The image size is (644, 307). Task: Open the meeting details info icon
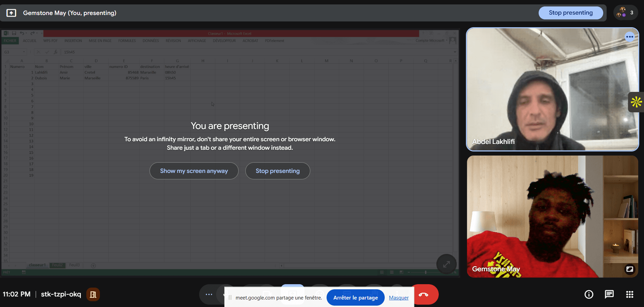tap(589, 294)
